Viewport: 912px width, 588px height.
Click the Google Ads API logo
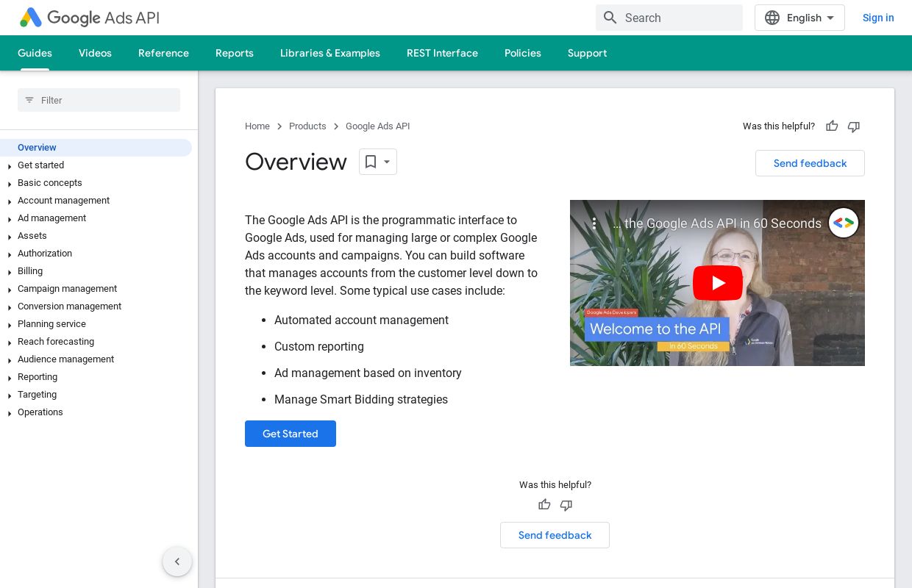[x=89, y=18]
